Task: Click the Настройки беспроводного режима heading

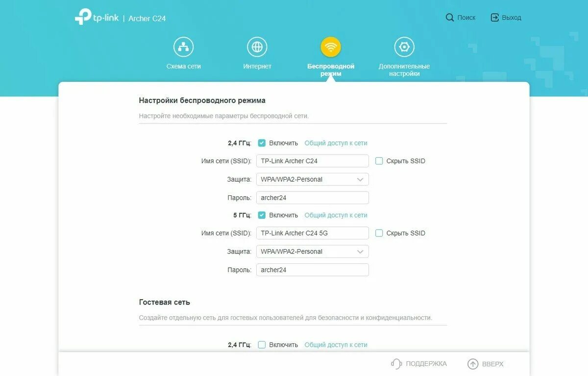Action: click(x=202, y=100)
